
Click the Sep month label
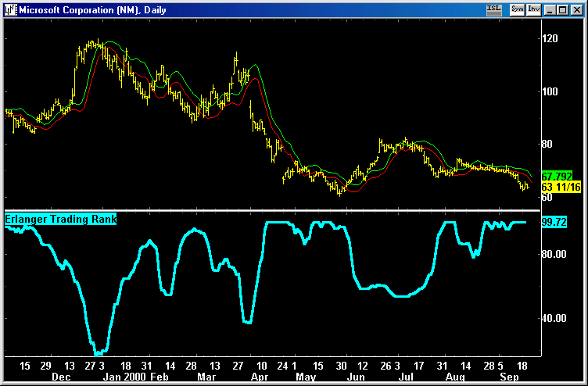tap(509, 377)
